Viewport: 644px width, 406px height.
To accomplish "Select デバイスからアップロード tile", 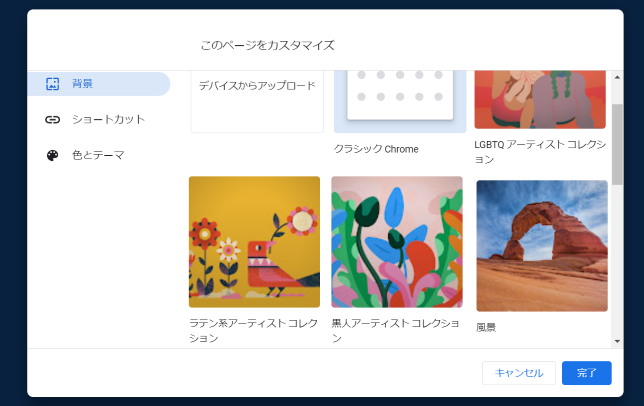I will (257, 101).
